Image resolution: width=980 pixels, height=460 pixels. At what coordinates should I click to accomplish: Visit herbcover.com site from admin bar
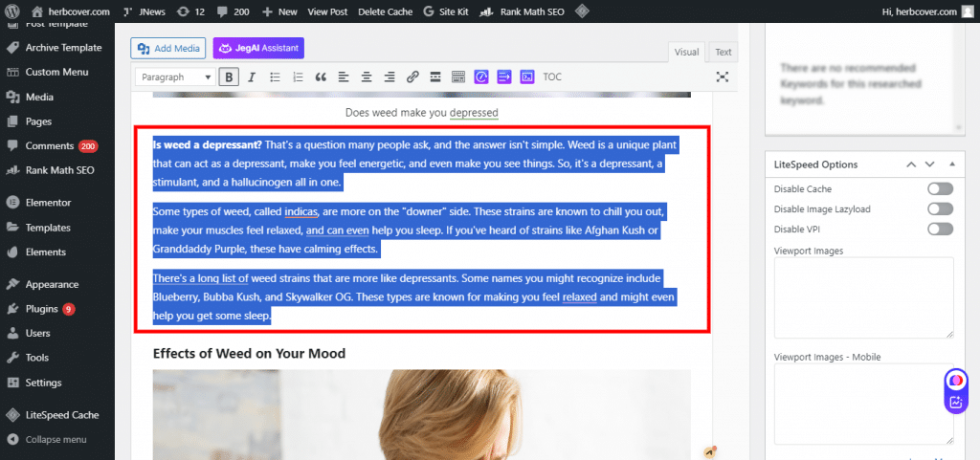(71, 11)
